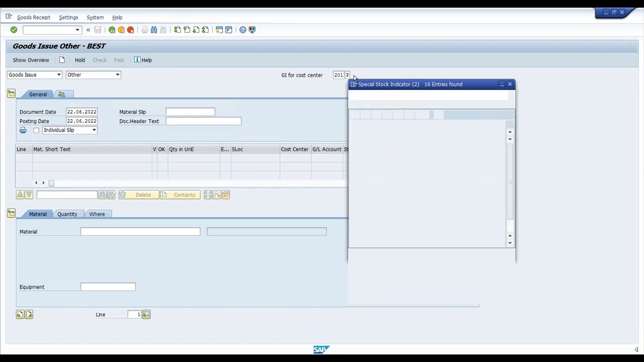This screenshot has height=362, width=644.
Task: Open the Settings menu
Action: [x=68, y=17]
